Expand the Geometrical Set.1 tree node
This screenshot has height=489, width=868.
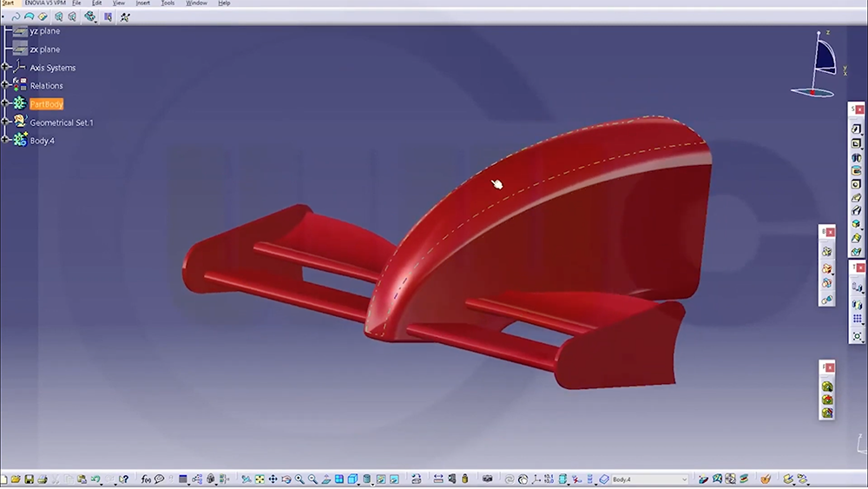[x=5, y=122]
